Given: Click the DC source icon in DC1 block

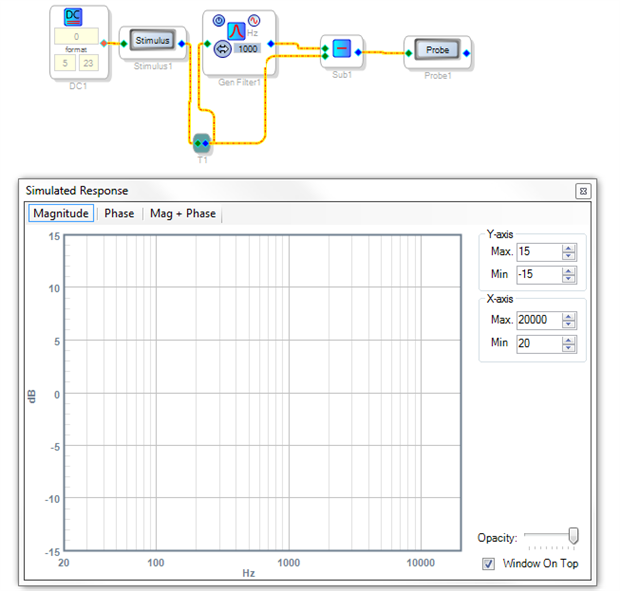Looking at the screenshot, I should [73, 17].
